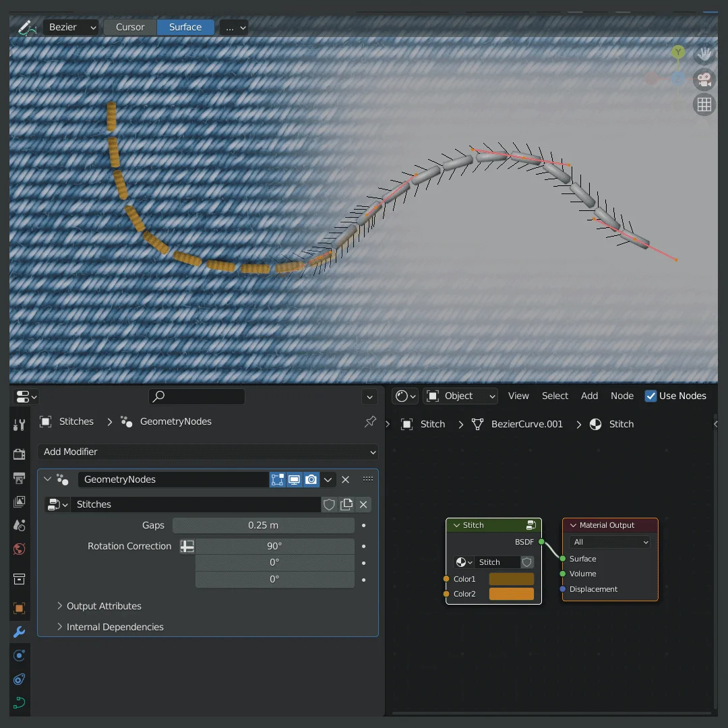Duplicate the Stitches node group via copy icon
The image size is (728, 728).
tap(346, 504)
